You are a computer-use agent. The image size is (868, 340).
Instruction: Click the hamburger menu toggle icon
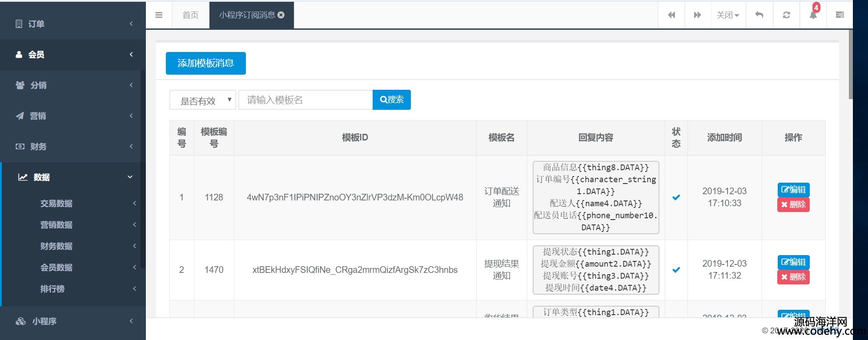[x=159, y=15]
